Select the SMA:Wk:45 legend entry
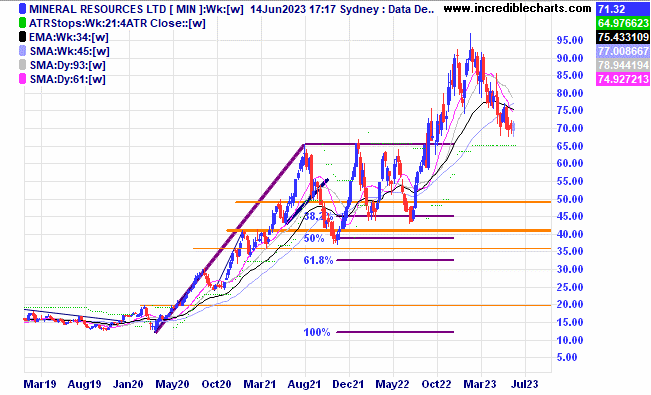 pos(70,51)
